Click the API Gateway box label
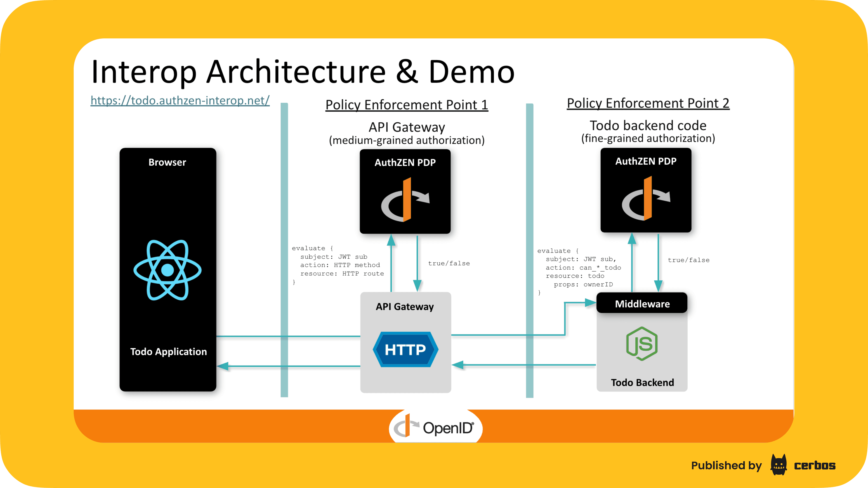Screen dimensions: 868x488 point(405,307)
